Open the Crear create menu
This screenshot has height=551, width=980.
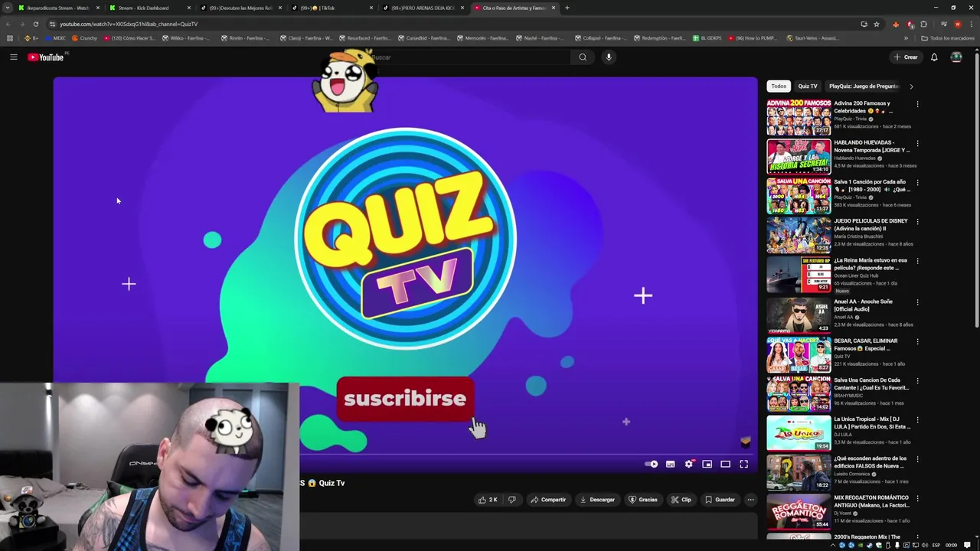point(906,57)
